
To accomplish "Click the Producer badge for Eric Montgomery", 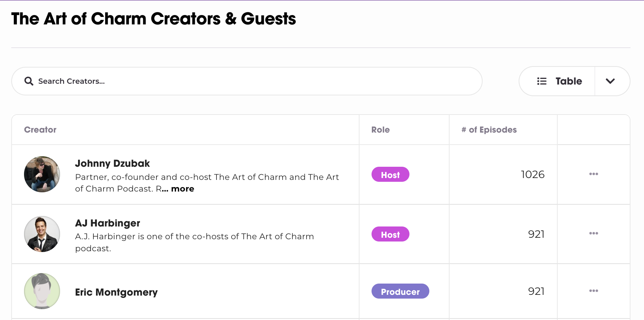I will [400, 291].
